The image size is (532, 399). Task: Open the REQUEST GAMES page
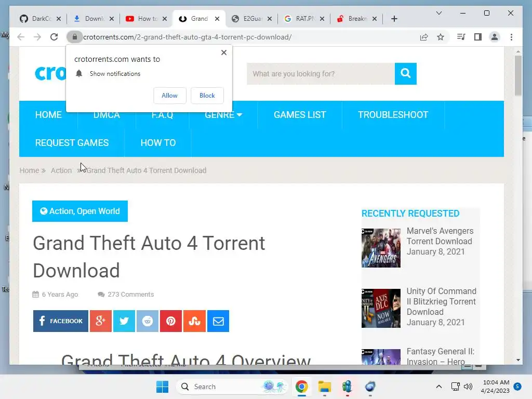tap(72, 143)
